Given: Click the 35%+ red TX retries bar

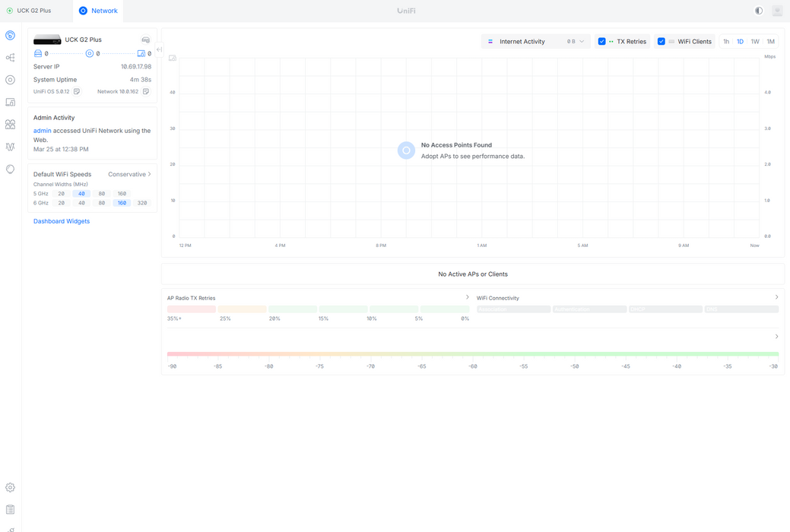Looking at the screenshot, I should 192,309.
